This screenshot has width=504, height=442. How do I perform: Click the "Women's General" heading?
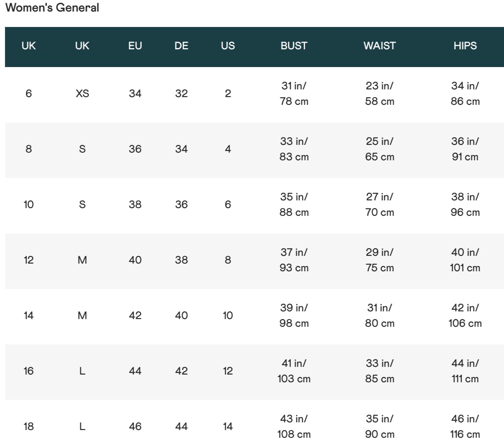tap(52, 8)
